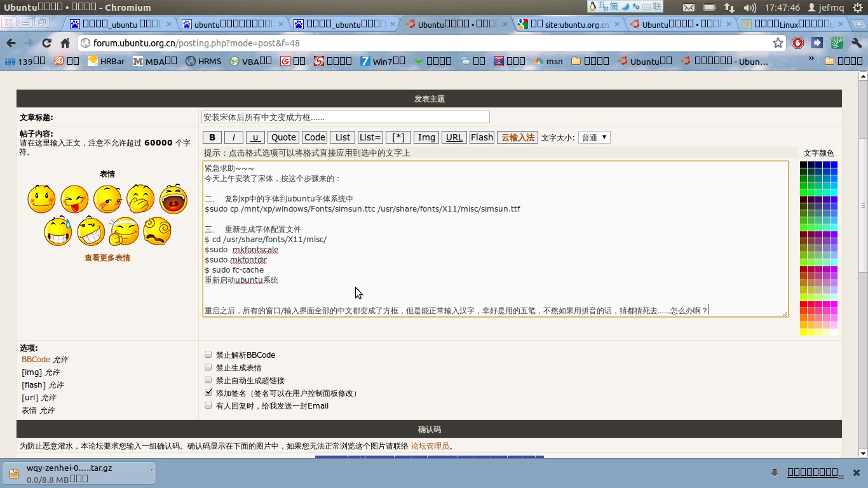This screenshot has width=868, height=488.
Task: Click the Flash BBCode button
Action: 482,137
